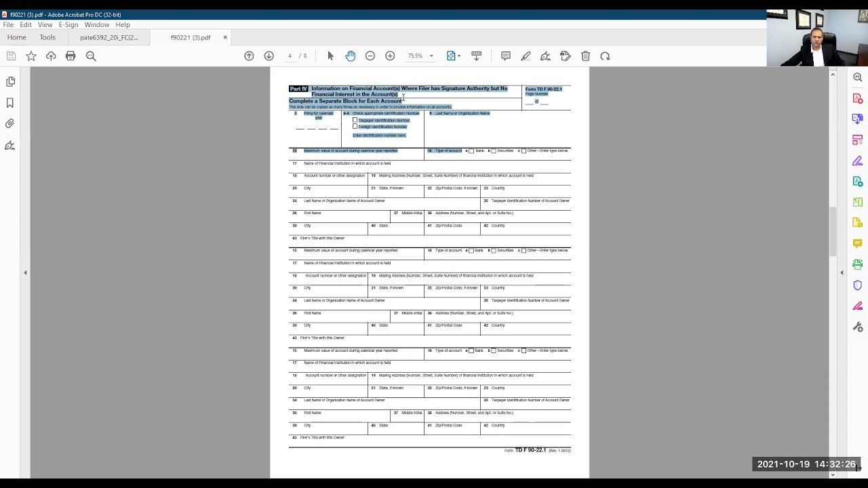The image size is (868, 488).
Task: Select the highlight text pen
Action: tap(526, 56)
